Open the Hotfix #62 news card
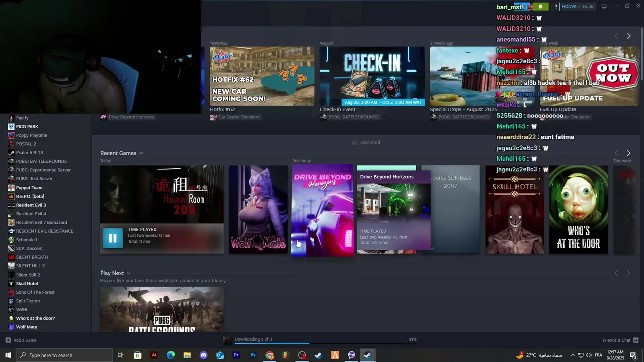Image resolution: width=644 pixels, height=362 pixels. [x=262, y=76]
